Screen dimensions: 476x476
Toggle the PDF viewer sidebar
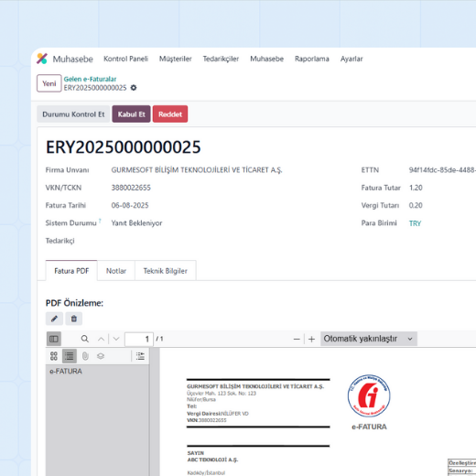[x=54, y=339]
